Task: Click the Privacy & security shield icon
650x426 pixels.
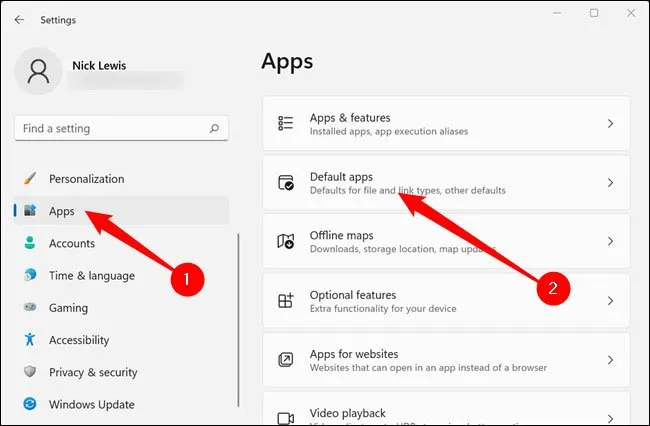Action: pyautogui.click(x=29, y=372)
